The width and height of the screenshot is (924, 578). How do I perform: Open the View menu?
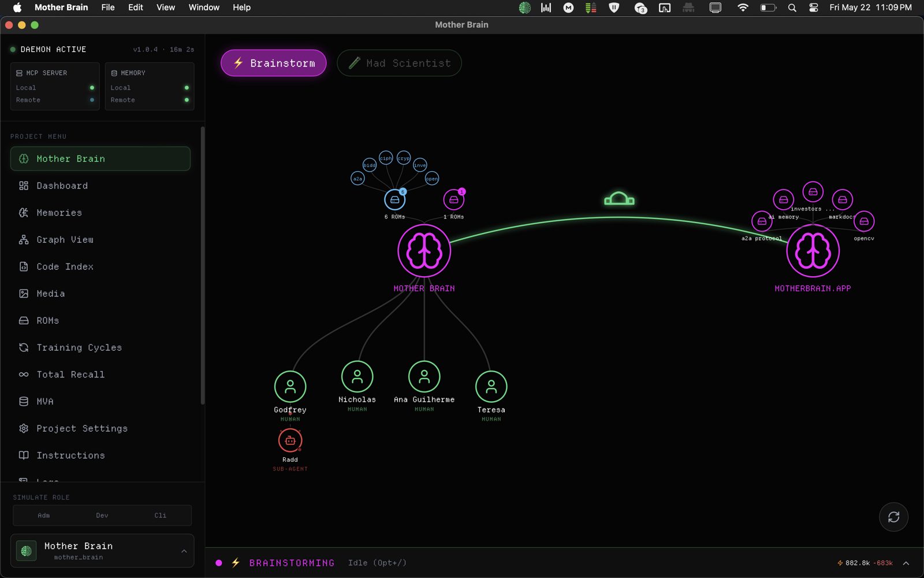tap(166, 8)
